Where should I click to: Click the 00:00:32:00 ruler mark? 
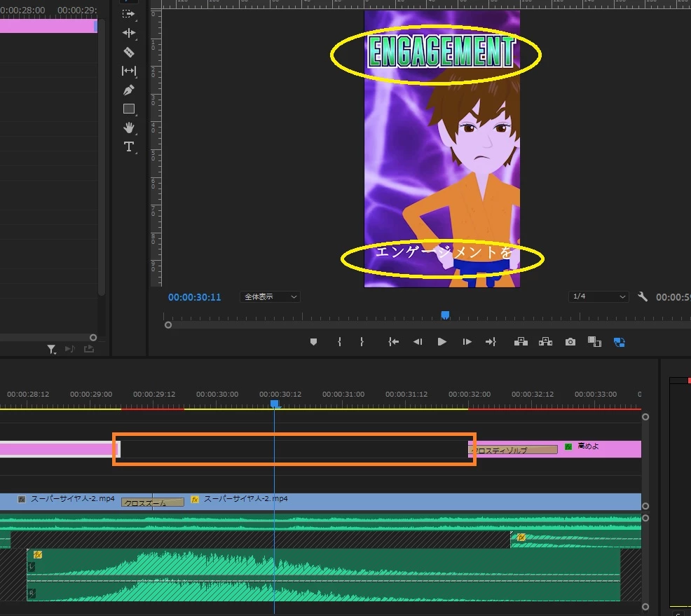pyautogui.click(x=470, y=395)
